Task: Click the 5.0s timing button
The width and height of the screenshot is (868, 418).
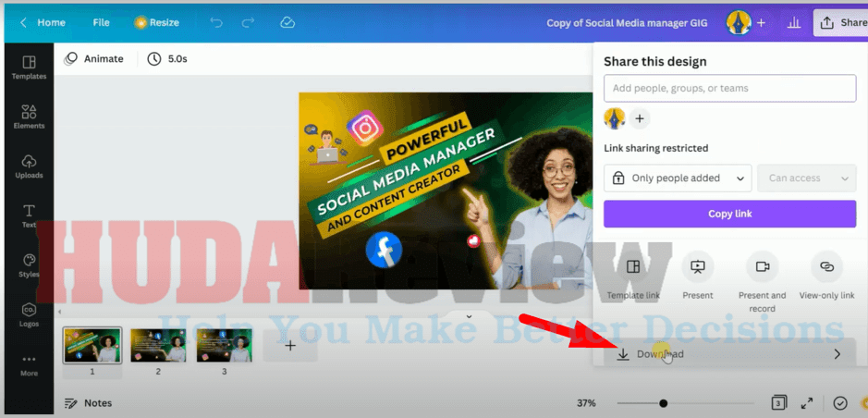Action: click(x=167, y=58)
